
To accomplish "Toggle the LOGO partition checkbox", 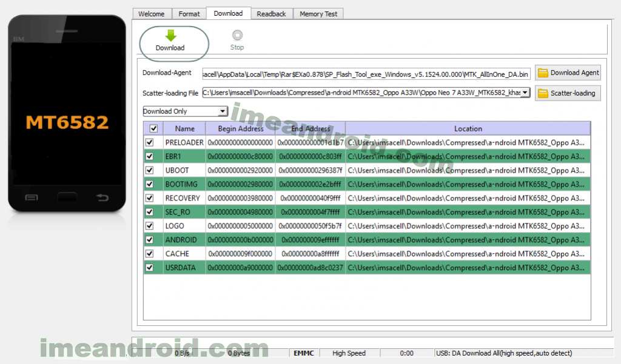I will tap(149, 226).
